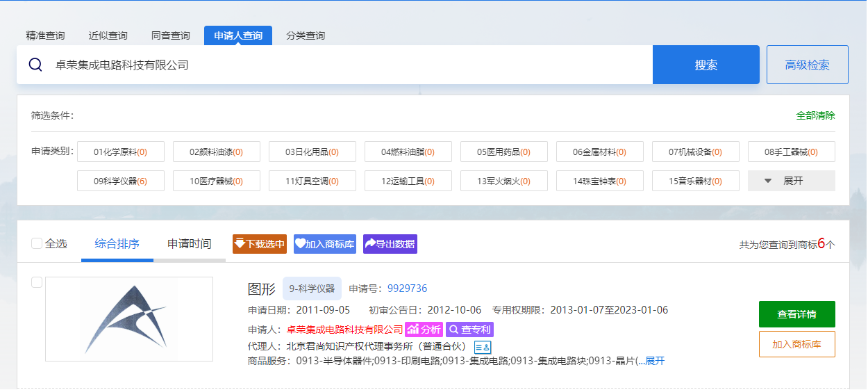Viewport: 868px width, 390px height.
Task: Sort results by 申请时间 tab
Action: click(189, 244)
